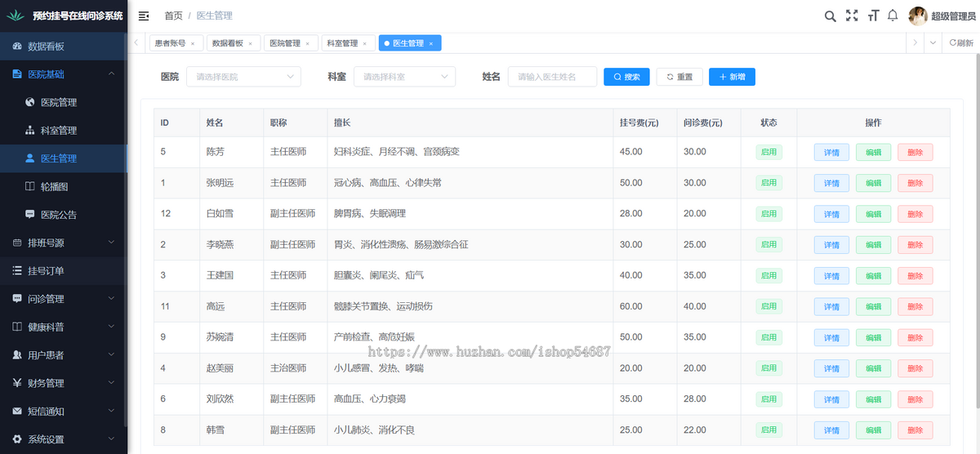Click 删除 for doctor 白如雪
The width and height of the screenshot is (980, 454).
[915, 214]
